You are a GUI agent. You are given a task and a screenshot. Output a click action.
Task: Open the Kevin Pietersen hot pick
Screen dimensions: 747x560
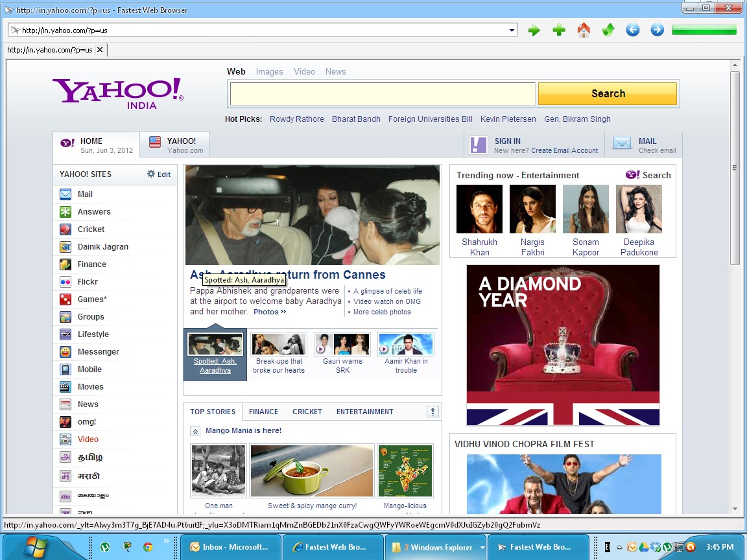[508, 119]
